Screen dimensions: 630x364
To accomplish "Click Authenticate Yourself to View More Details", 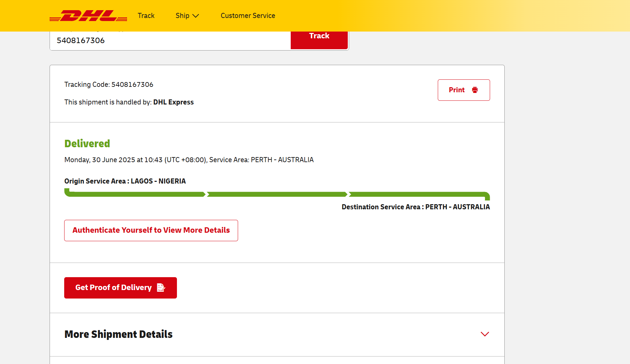I will click(151, 230).
